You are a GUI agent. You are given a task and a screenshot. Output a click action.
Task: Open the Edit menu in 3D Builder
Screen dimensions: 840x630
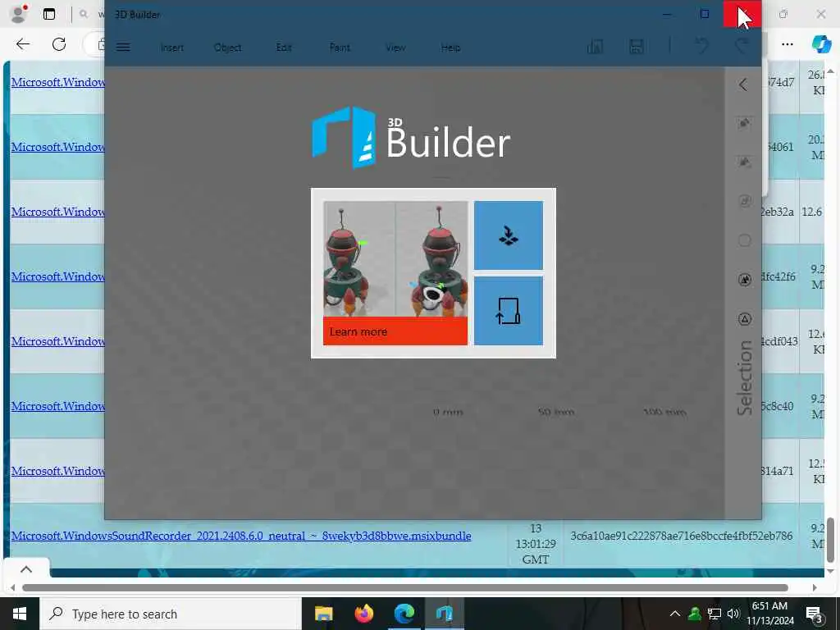tap(284, 48)
